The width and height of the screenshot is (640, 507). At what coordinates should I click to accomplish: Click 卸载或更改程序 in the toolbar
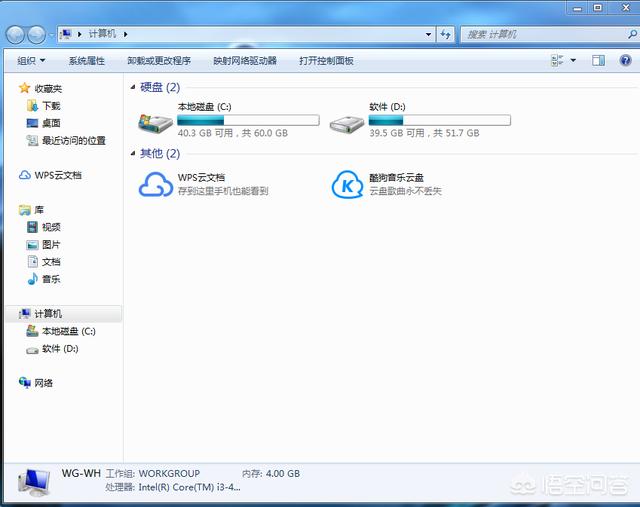click(x=159, y=61)
